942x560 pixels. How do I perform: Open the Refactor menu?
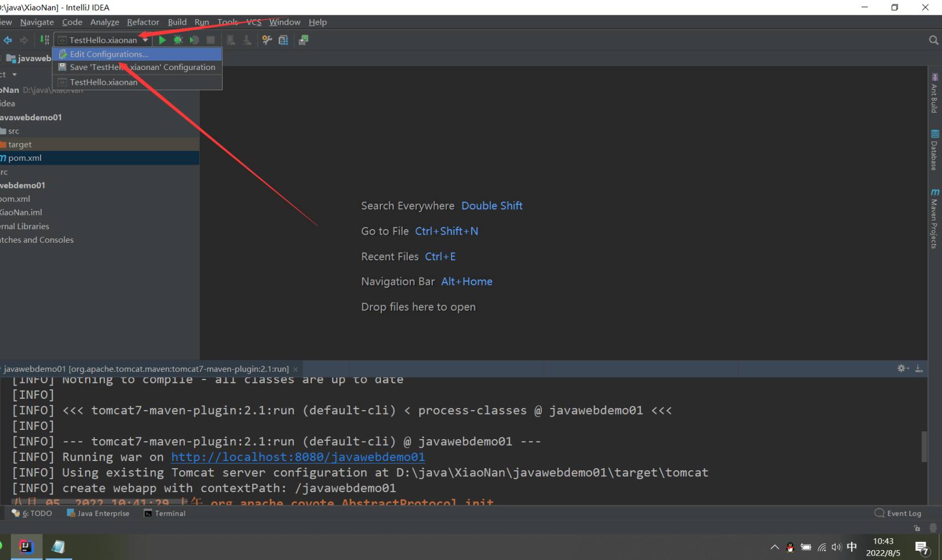pos(143,22)
